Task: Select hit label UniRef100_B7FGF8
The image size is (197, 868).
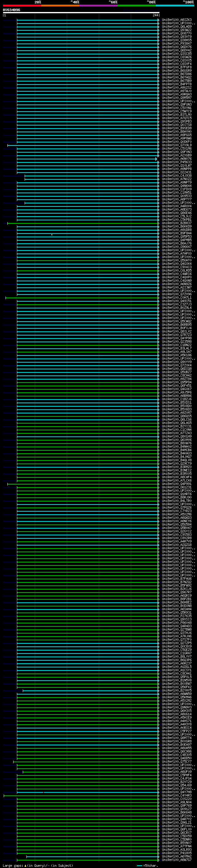Action: click(177, 67)
